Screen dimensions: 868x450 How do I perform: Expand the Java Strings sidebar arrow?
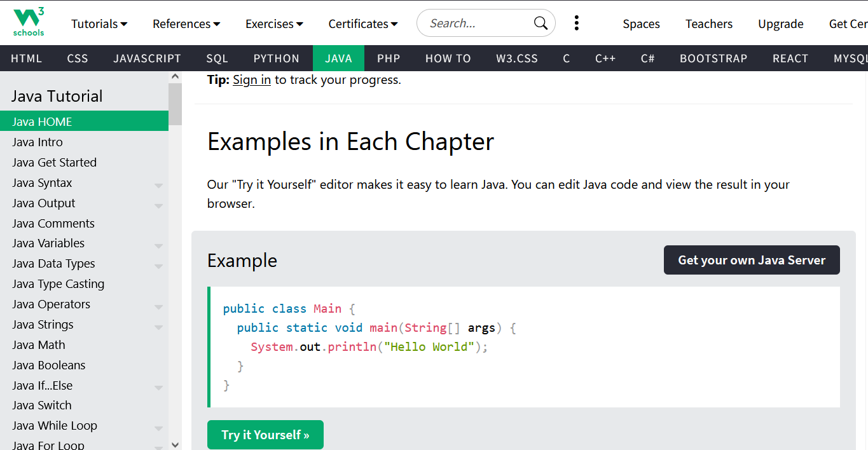(x=158, y=327)
